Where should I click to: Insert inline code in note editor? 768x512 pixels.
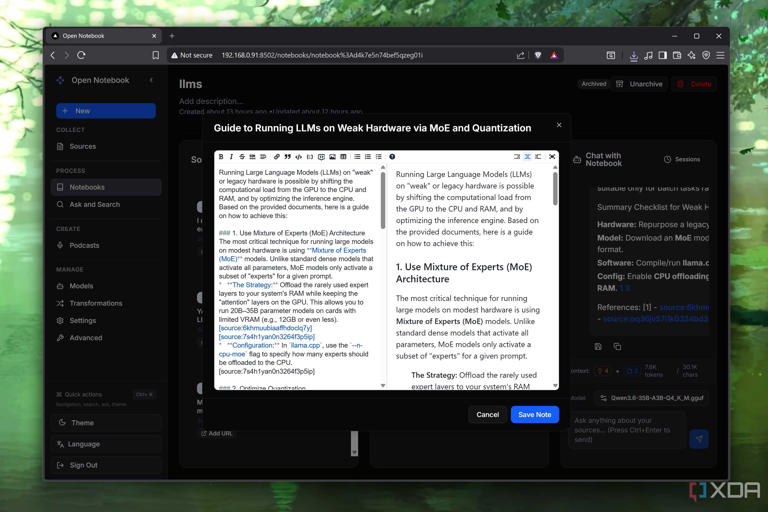pos(298,157)
